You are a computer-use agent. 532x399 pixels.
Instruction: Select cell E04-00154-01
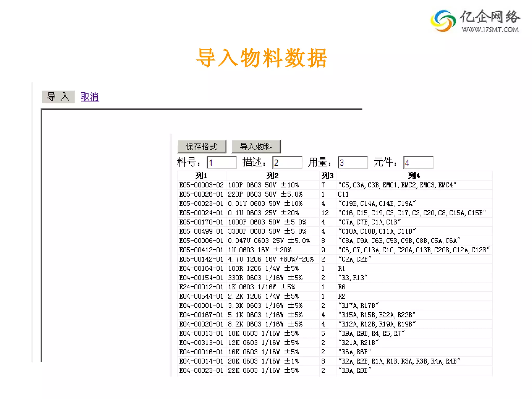202,278
